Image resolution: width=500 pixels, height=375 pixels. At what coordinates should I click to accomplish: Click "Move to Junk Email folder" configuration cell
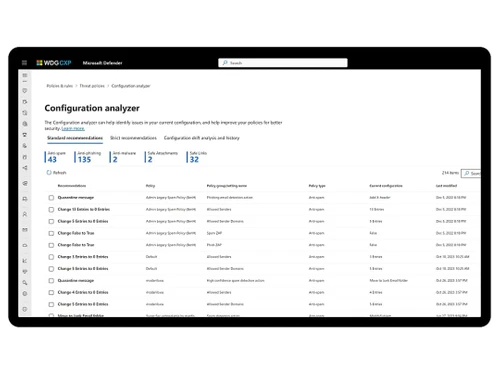point(389,281)
